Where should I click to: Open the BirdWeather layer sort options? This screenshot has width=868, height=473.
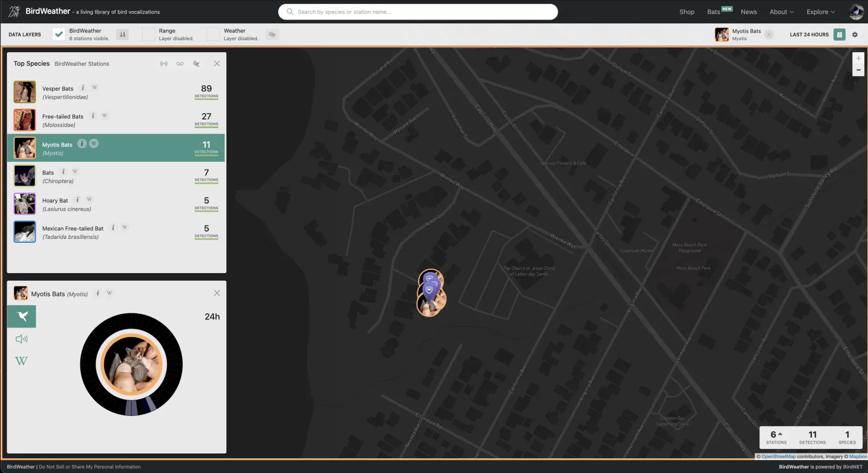coord(123,35)
